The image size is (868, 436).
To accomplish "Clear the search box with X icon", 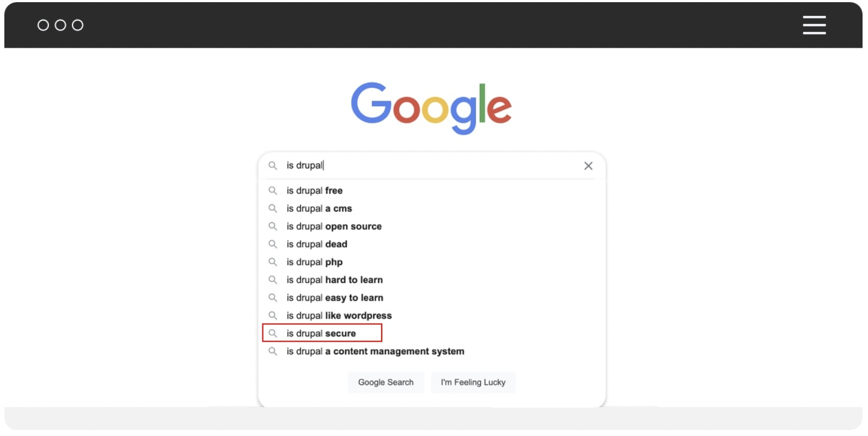I will 588,166.
